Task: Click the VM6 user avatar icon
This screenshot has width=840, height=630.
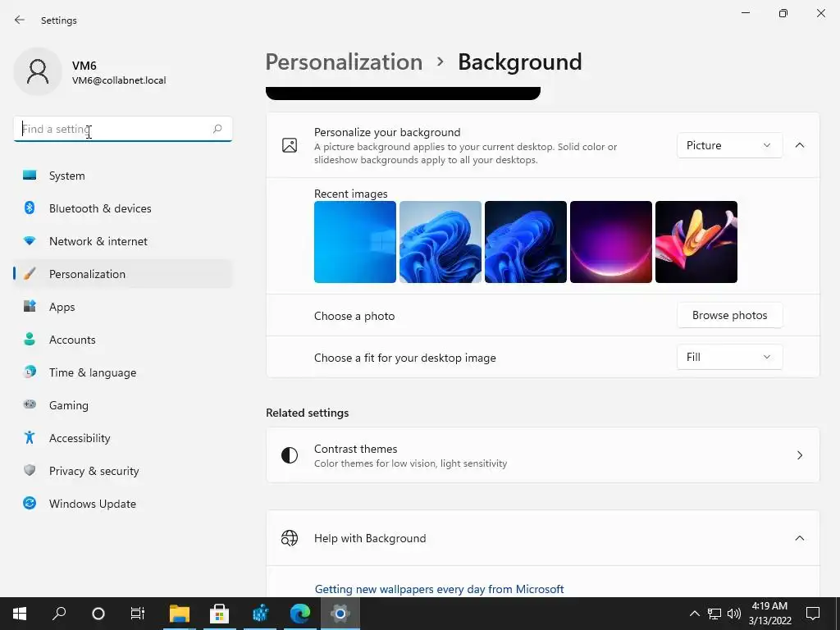Action: pos(38,71)
